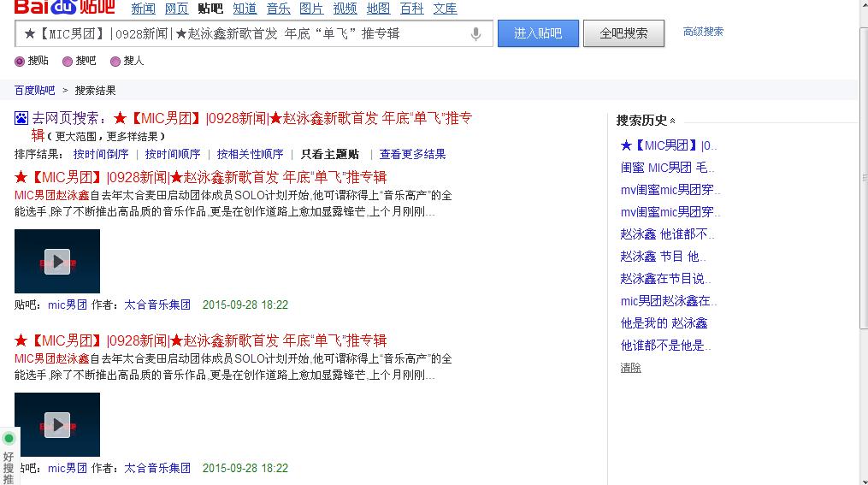The width and height of the screenshot is (868, 485).
Task: Play the video in the first result
Action: coord(57,262)
